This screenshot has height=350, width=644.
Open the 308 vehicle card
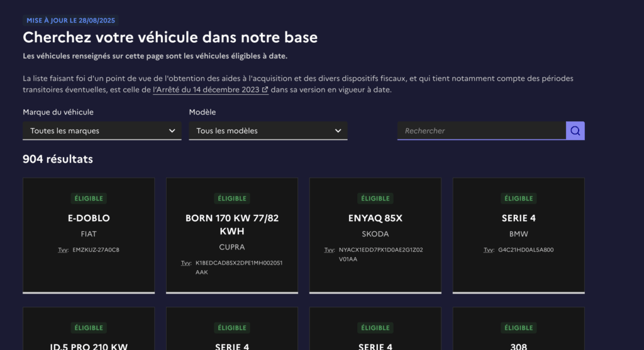tap(519, 329)
